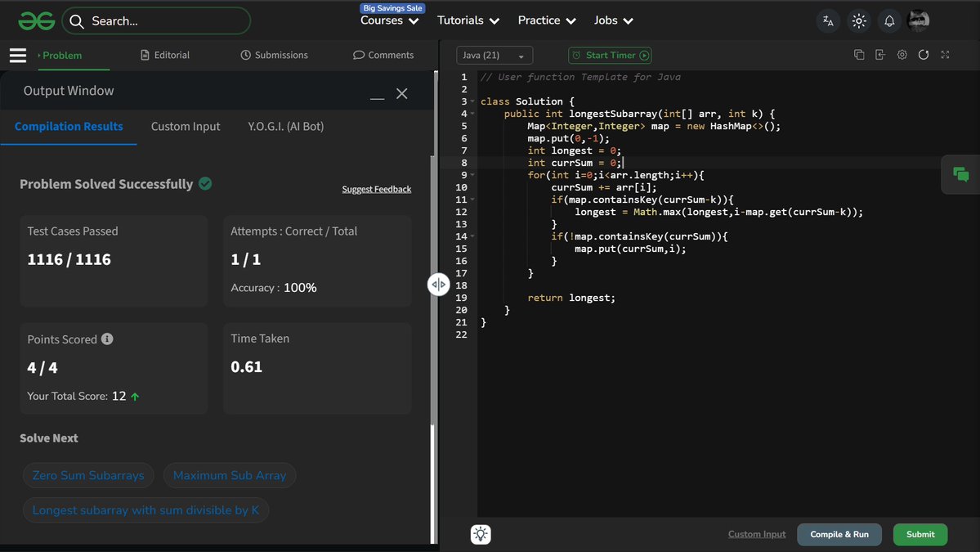
Task: Collapse code fold arrow at line 11
Action: pyautogui.click(x=472, y=200)
